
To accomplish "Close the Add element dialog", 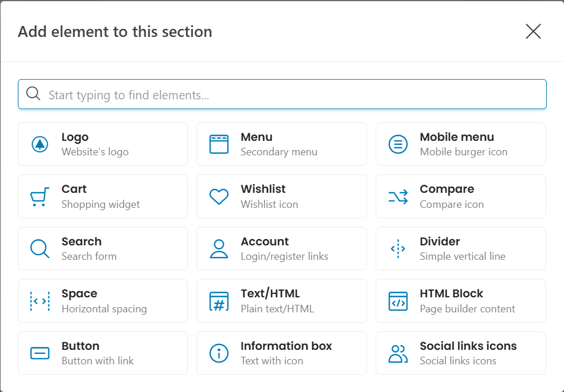I will 533,31.
